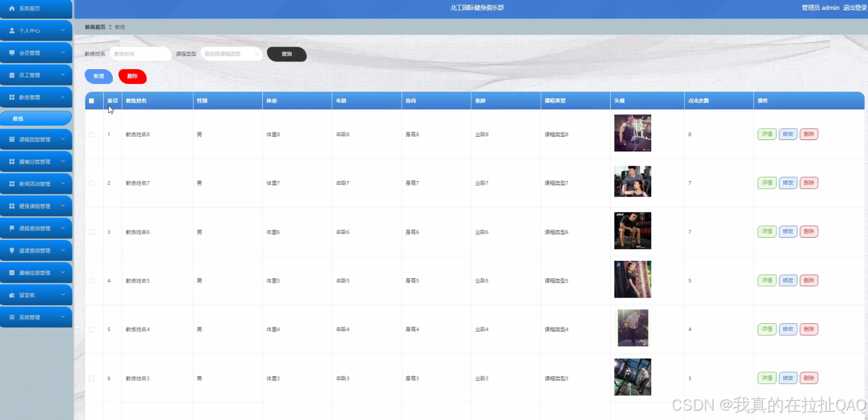This screenshot has width=868, height=420.
Task: Expand the 会员管理 menu chevron
Action: pos(63,53)
